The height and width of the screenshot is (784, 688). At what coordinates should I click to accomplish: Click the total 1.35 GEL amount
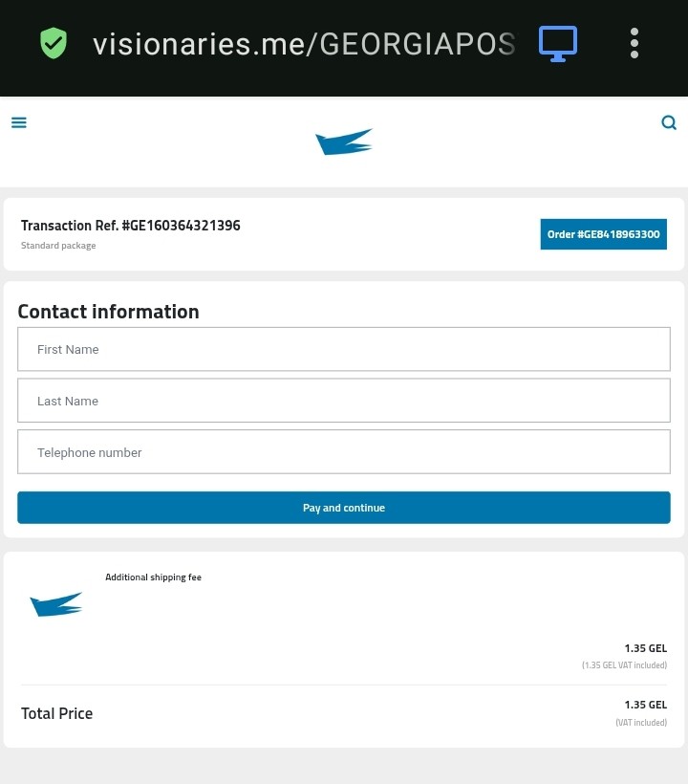pos(645,705)
